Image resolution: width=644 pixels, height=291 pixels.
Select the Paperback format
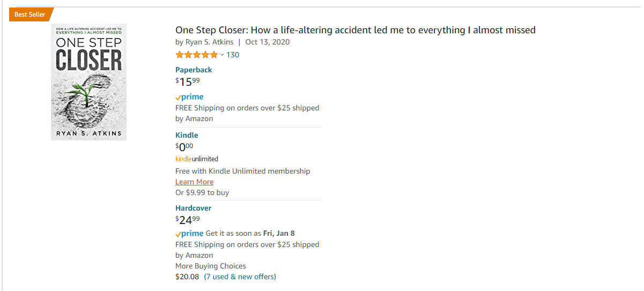coord(194,70)
